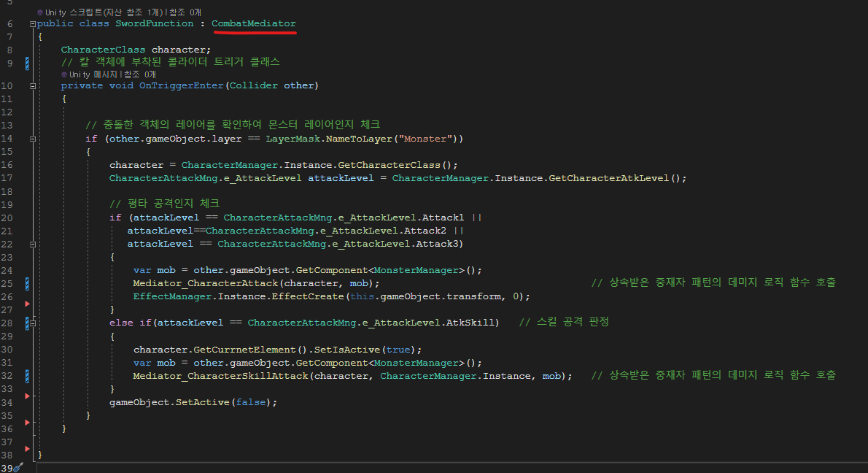The height and width of the screenshot is (473, 868).
Task: Click the CharacterClass type on line 8
Action: pyautogui.click(x=103, y=50)
